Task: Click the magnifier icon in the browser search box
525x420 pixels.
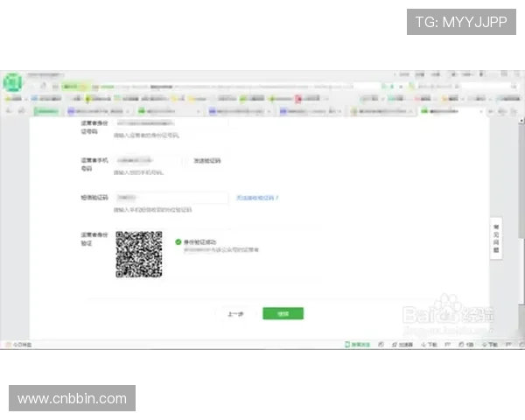Action: coord(514,87)
